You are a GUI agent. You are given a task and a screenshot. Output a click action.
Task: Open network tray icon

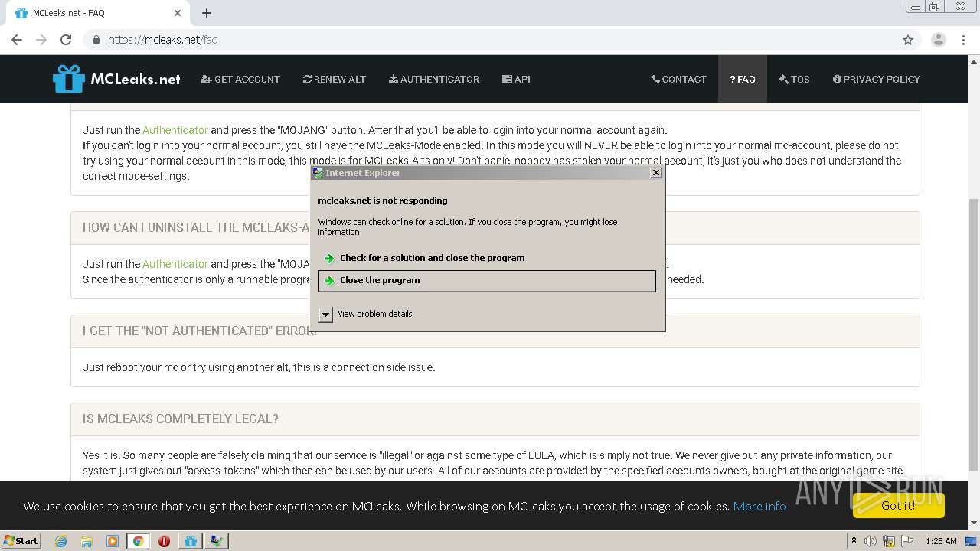pyautogui.click(x=889, y=541)
